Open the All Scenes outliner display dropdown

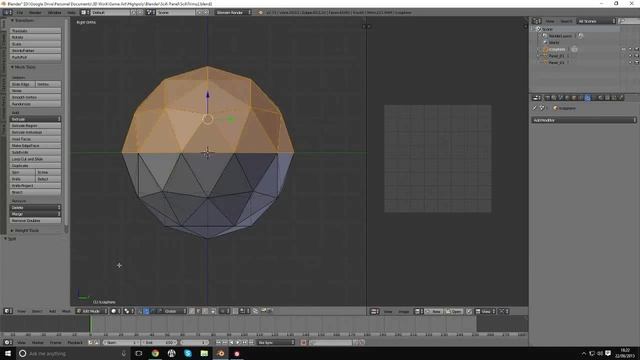(596, 21)
